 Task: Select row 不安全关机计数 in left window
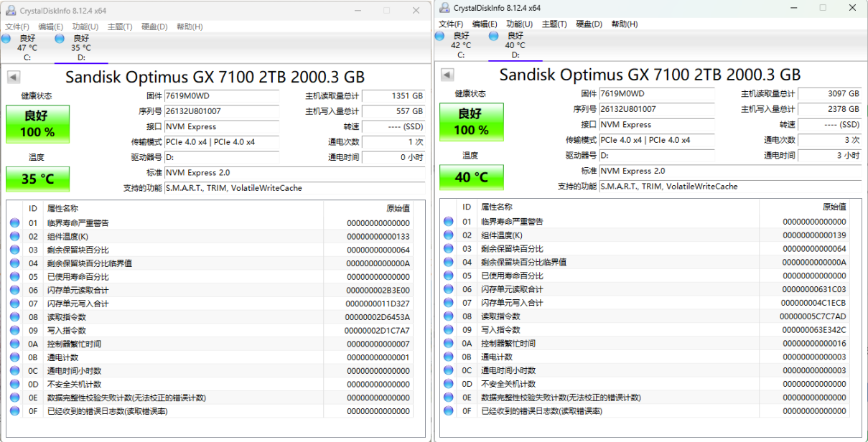[210, 385]
